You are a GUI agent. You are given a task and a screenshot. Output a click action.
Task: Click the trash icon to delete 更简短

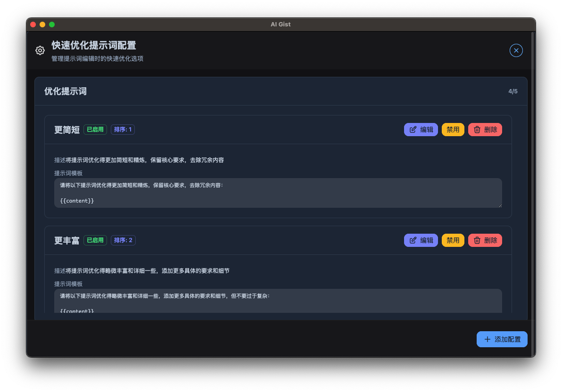[x=478, y=129]
